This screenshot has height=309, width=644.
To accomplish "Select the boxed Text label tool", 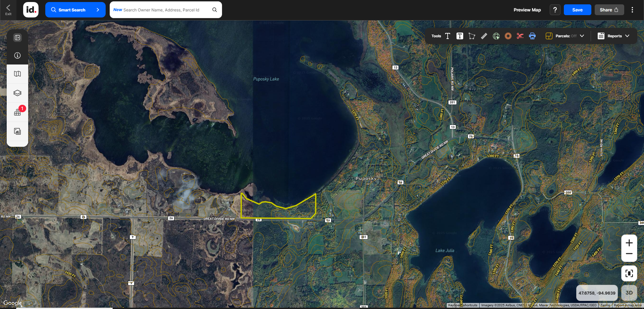I will click(x=460, y=36).
